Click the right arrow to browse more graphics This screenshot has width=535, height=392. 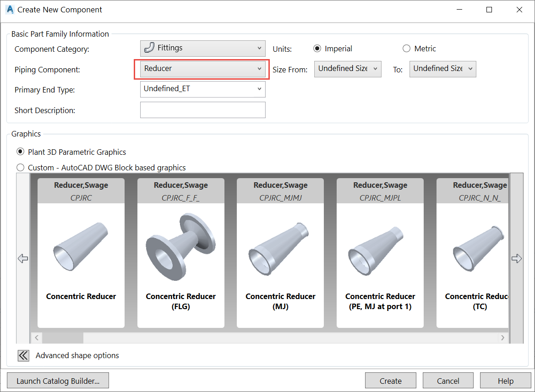point(517,258)
